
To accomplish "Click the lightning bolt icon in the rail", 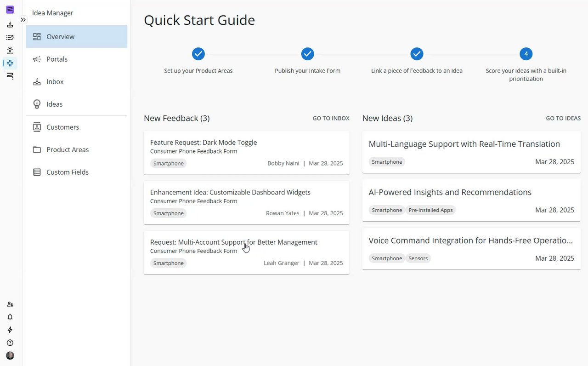I will tap(10, 330).
